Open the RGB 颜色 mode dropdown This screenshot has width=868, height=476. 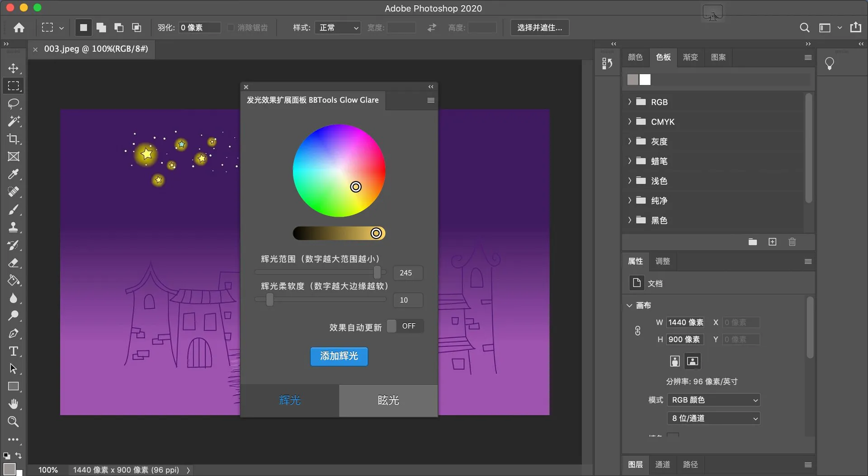pos(714,400)
